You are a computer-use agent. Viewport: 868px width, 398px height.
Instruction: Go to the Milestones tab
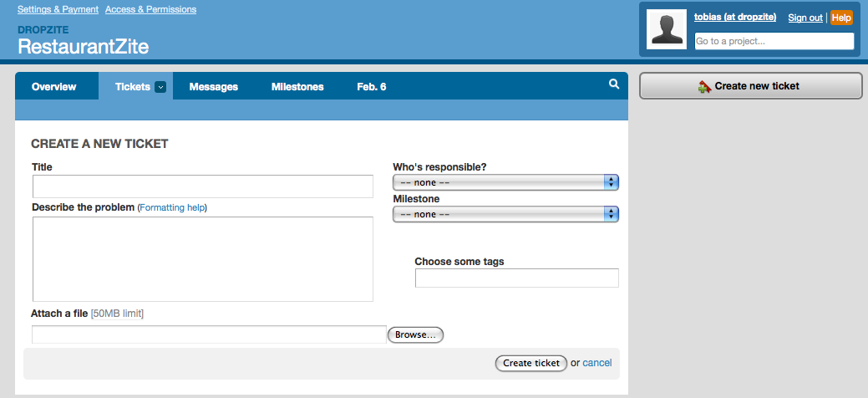297,87
